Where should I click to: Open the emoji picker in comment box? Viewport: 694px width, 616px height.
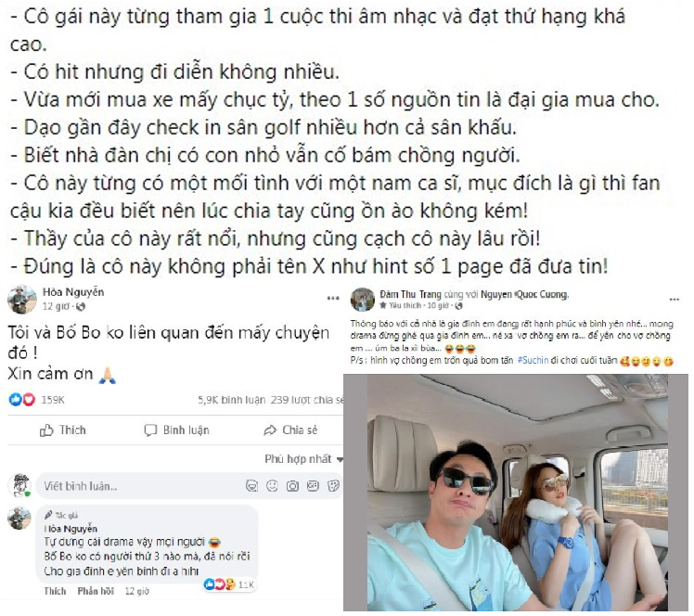(272, 486)
